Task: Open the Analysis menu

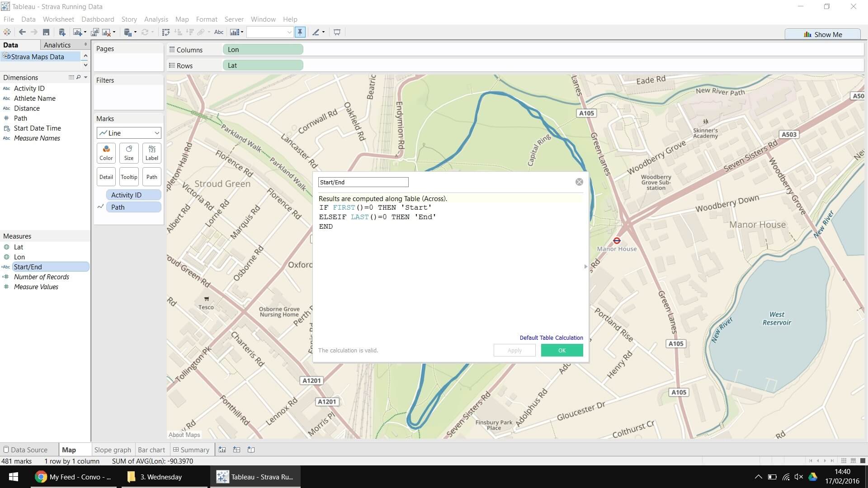Action: (156, 19)
